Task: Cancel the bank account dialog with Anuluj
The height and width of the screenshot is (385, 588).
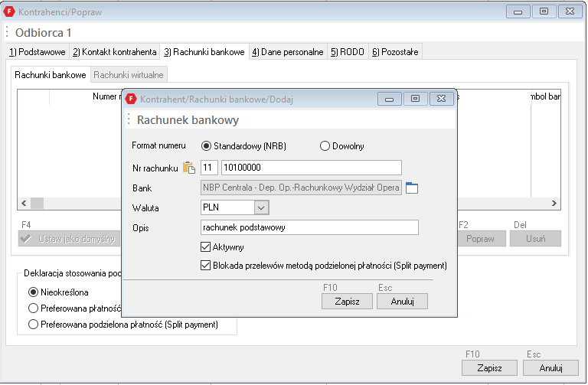Action: tap(402, 302)
